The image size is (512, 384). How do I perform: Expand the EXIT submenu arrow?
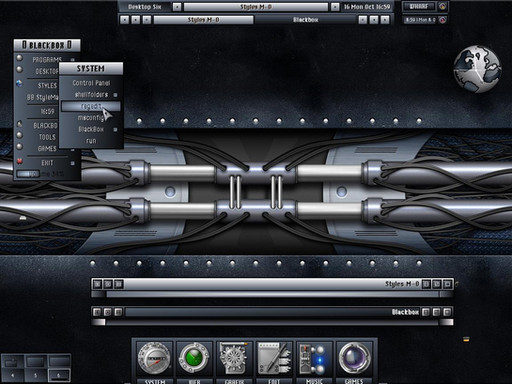(72, 163)
